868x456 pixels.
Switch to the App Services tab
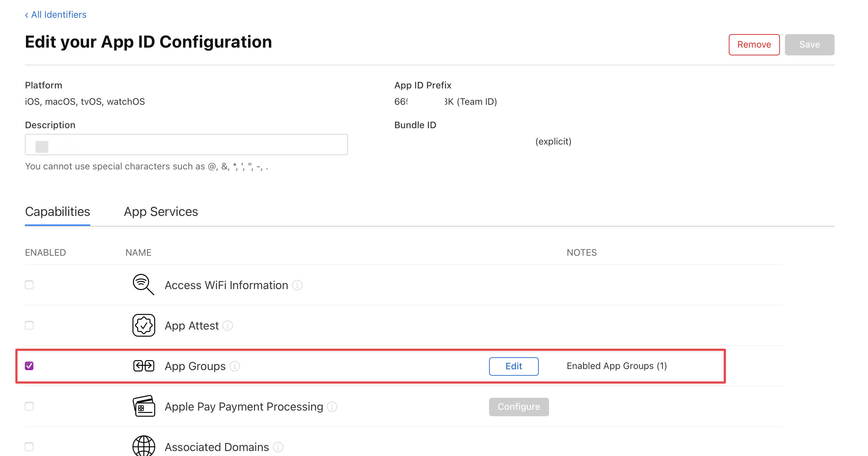(x=161, y=212)
